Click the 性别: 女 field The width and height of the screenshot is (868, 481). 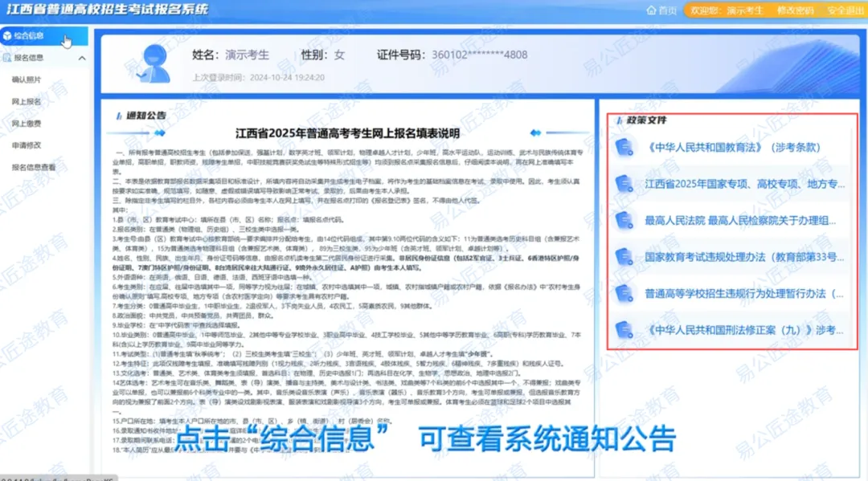coord(323,55)
